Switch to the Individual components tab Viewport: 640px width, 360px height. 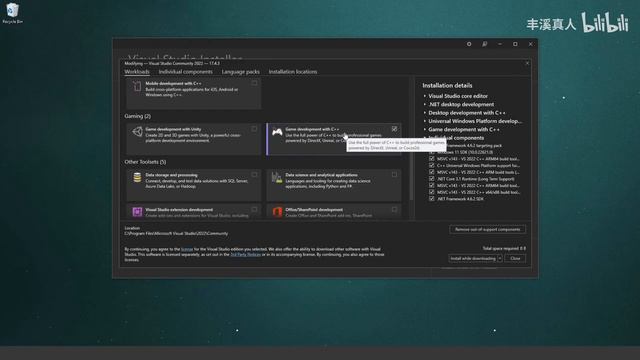click(185, 72)
